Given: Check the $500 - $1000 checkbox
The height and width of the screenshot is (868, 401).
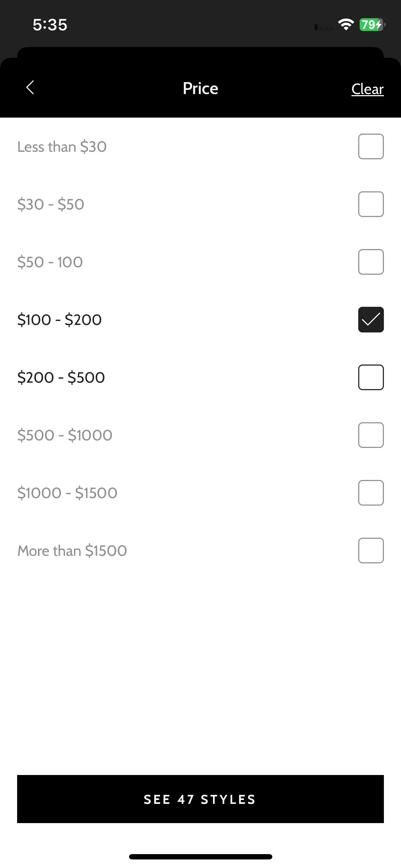Looking at the screenshot, I should tap(371, 435).
